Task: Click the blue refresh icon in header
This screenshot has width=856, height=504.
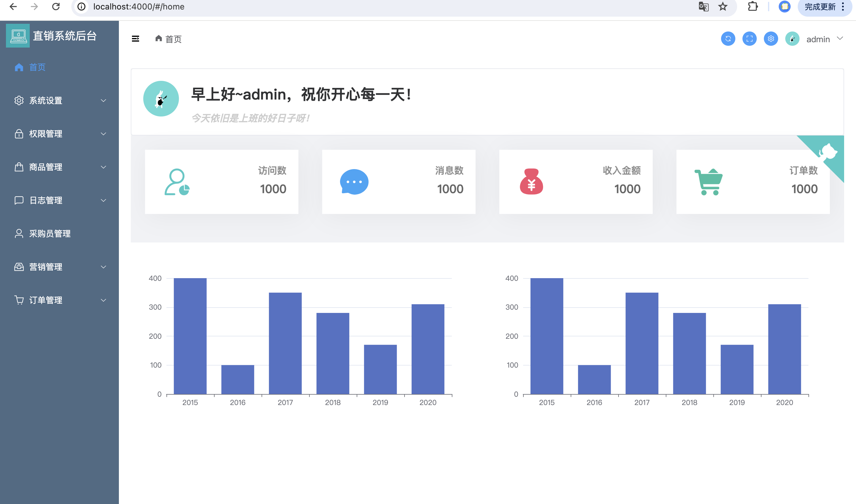Action: (x=728, y=39)
